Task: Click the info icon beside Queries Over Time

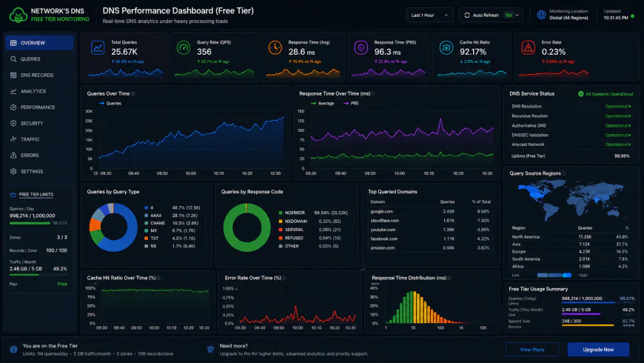Action: click(x=133, y=94)
